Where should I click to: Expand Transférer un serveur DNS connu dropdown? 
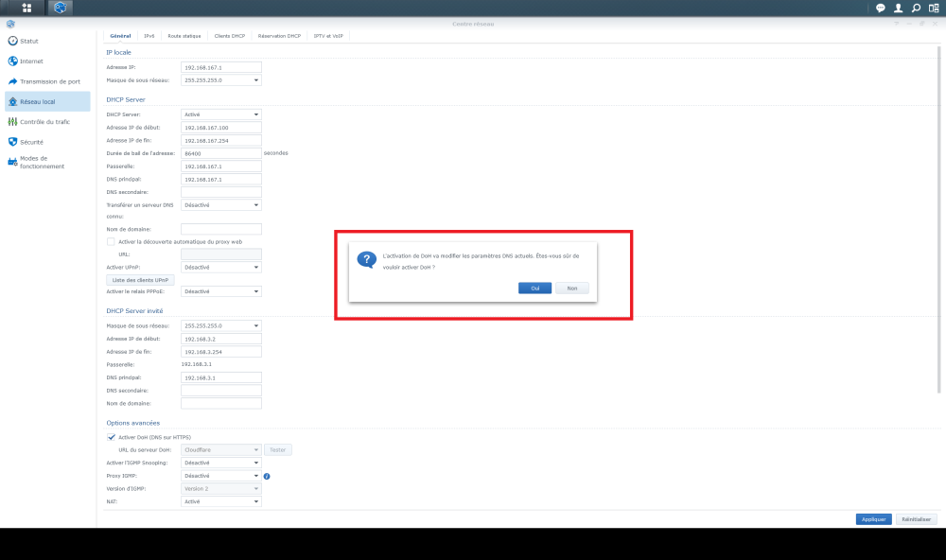[221, 204]
